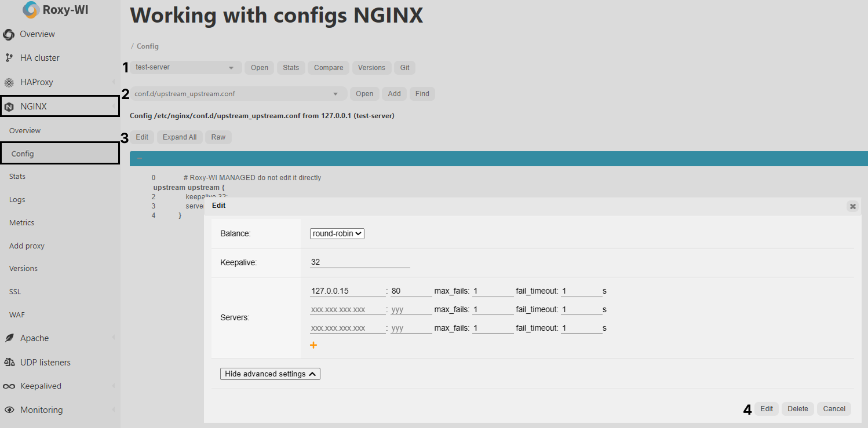This screenshot has height=428, width=868.
Task: Expand the Monitoring menu arrow
Action: click(114, 410)
